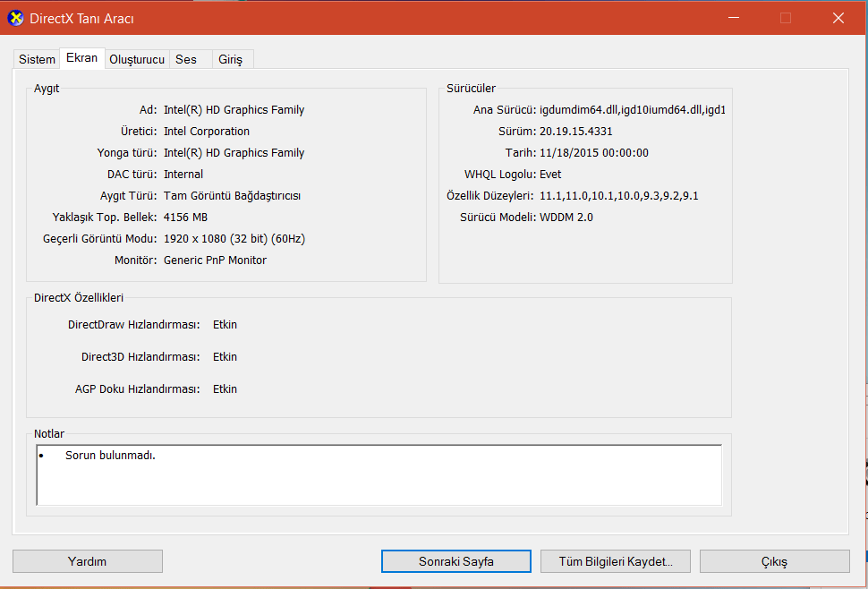The height and width of the screenshot is (589, 868).
Task: Click Direct3D Hızlandırması 'Etkin' status
Action: click(x=225, y=357)
